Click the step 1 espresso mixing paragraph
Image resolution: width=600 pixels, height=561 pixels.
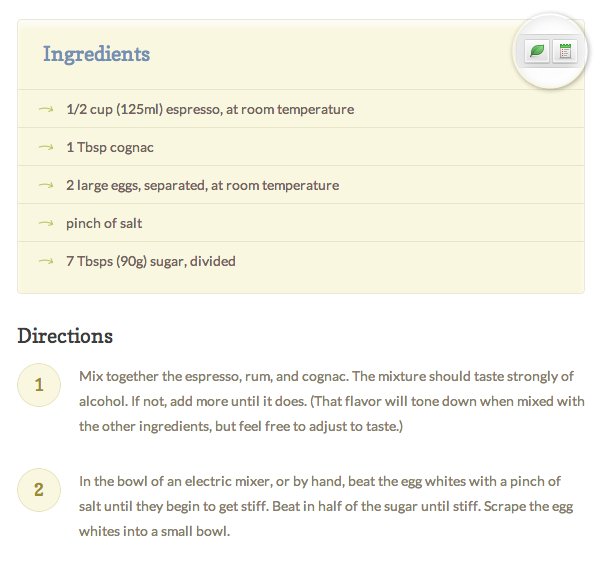pos(332,401)
